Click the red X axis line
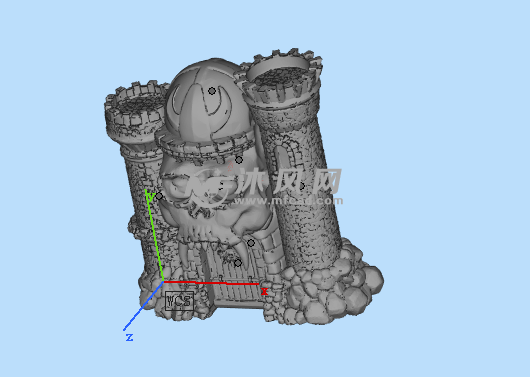The image size is (530, 377). (x=211, y=283)
